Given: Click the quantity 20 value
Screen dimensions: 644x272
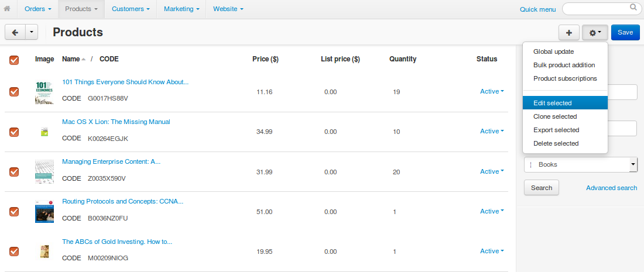Looking at the screenshot, I should [396, 172].
